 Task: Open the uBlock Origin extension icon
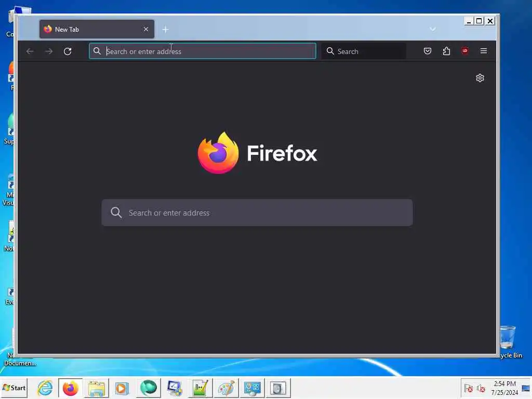pyautogui.click(x=465, y=51)
